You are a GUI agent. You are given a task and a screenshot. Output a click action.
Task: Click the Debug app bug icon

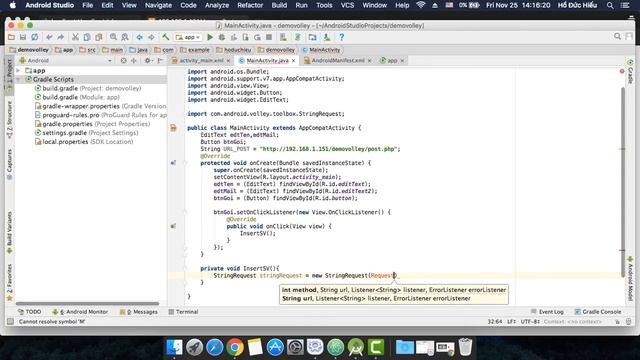click(x=222, y=37)
